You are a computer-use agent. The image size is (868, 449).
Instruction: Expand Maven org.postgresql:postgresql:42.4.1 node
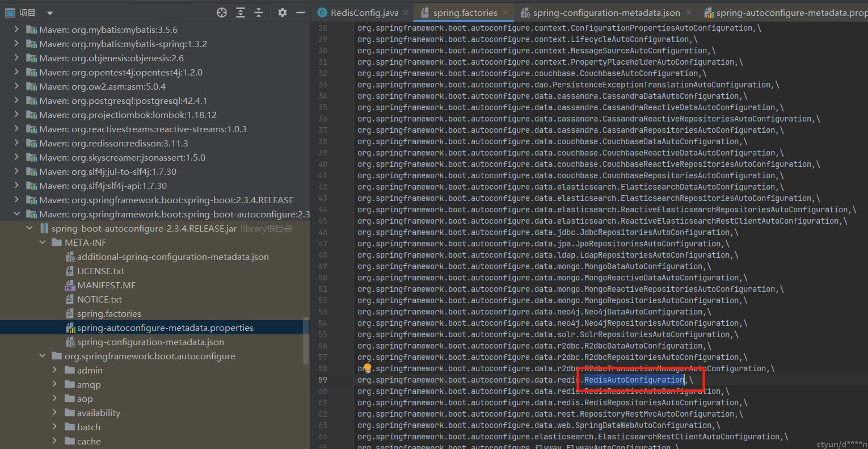pyautogui.click(x=16, y=100)
